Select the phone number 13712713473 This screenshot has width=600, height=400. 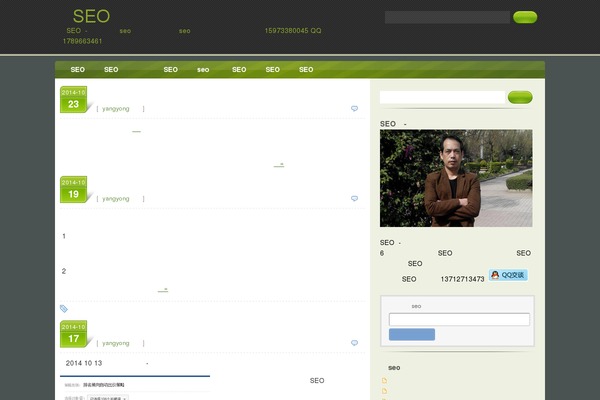tap(462, 279)
